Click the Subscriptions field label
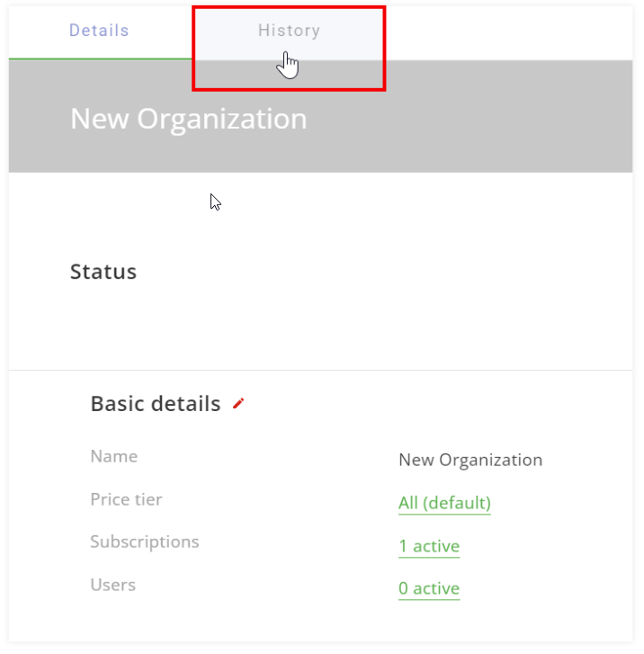Viewport: 644px width, 654px height. coord(145,542)
